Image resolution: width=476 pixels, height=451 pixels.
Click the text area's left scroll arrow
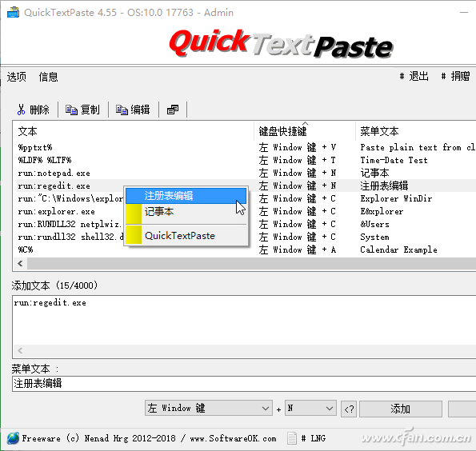(20, 351)
